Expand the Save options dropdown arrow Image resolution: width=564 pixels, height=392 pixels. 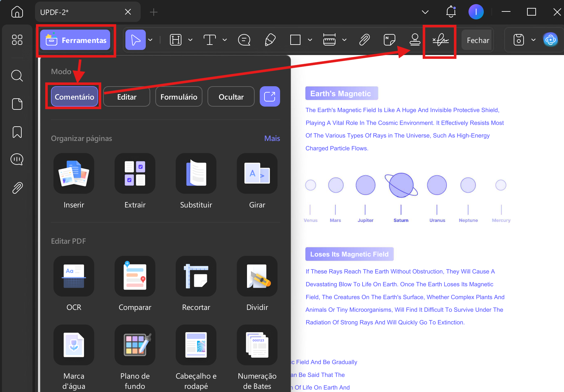click(533, 40)
